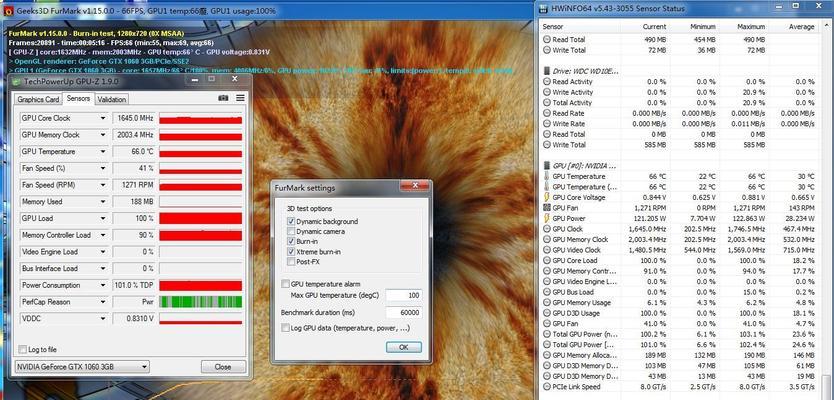Click the GPU-Z screenshot camera icon
This screenshot has height=400, width=834.
[223, 98]
